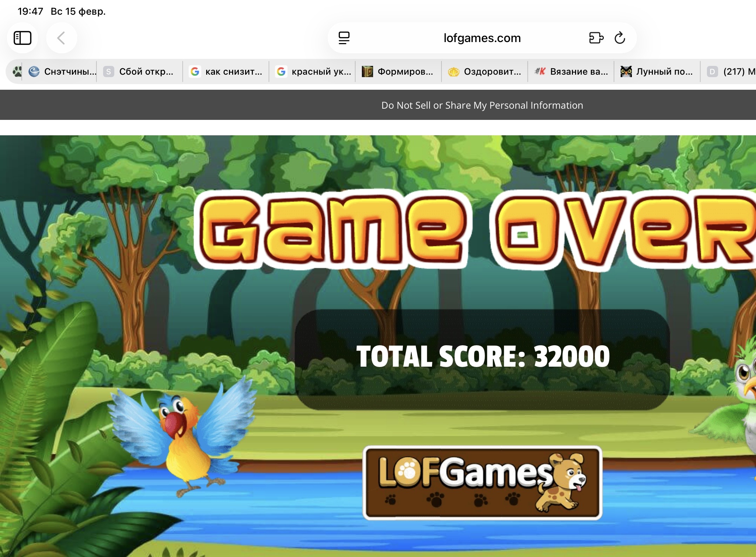Click the extensions puzzle icon
Screen dimensions: 756x557
pyautogui.click(x=596, y=38)
